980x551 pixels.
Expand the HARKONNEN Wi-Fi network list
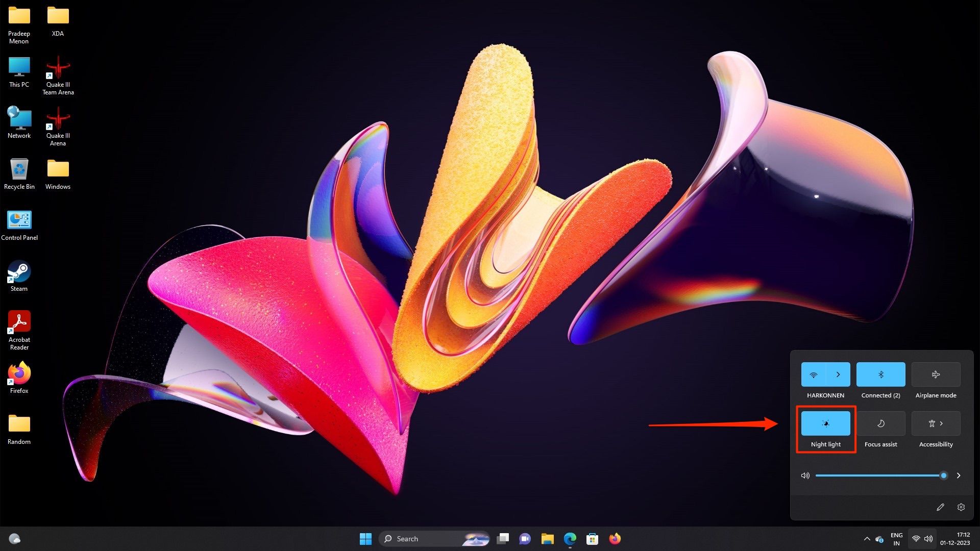838,374
